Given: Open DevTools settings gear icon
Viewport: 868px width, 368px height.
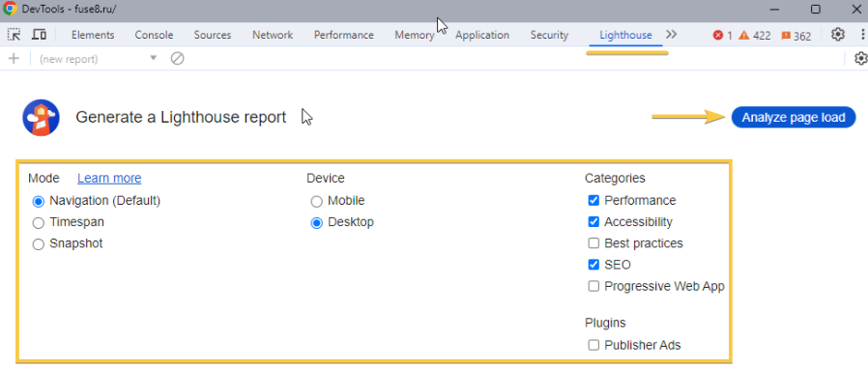Looking at the screenshot, I should [838, 35].
